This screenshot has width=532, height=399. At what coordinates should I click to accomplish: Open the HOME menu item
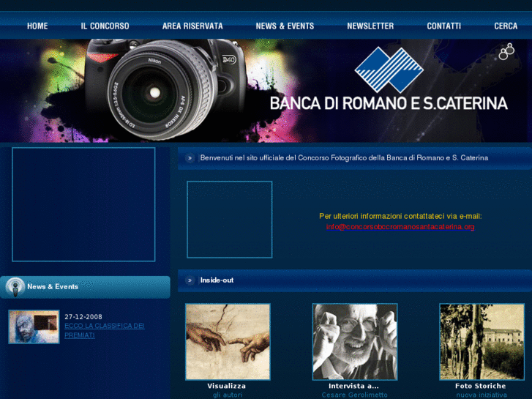coord(37,26)
